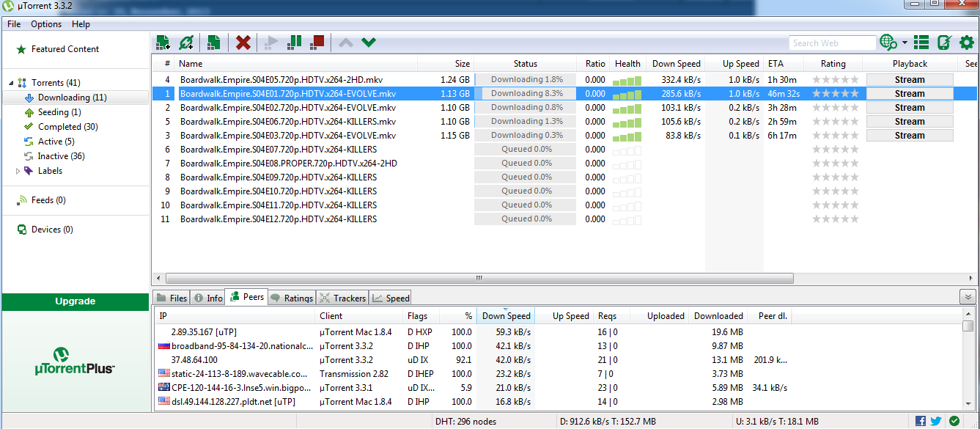Select Seeding (1) category
Viewport: 980px width, 429px height.
pos(59,112)
